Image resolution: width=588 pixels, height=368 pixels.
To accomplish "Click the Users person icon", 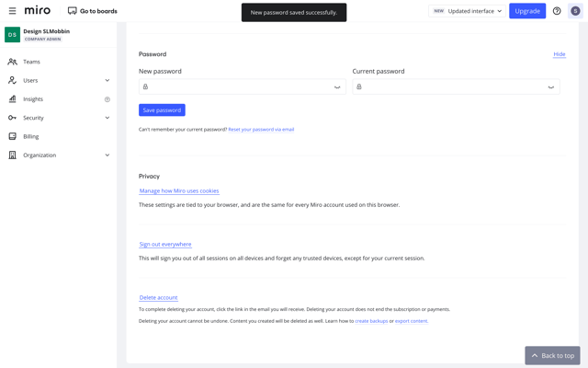I will tap(12, 80).
